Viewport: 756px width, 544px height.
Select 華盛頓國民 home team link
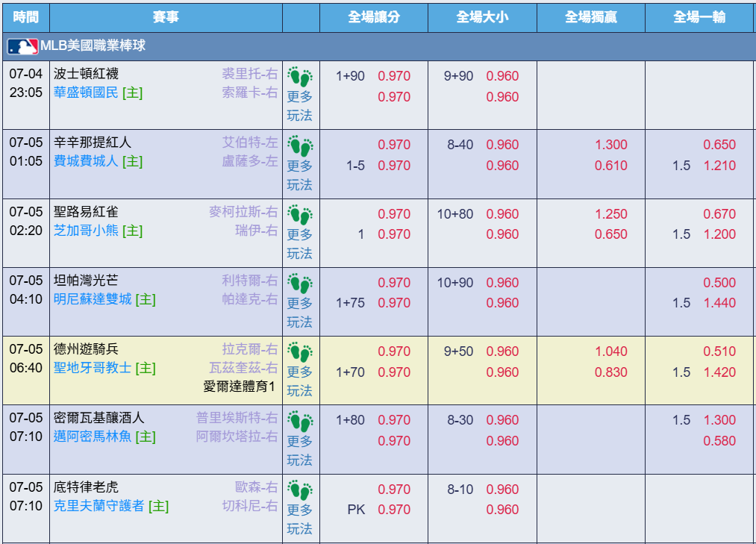[86, 93]
